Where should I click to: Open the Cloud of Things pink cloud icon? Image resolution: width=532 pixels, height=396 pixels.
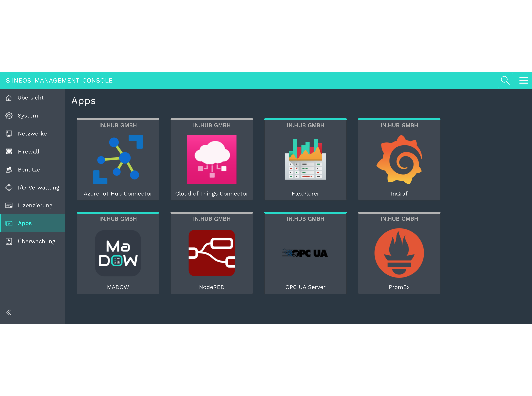pyautogui.click(x=212, y=159)
